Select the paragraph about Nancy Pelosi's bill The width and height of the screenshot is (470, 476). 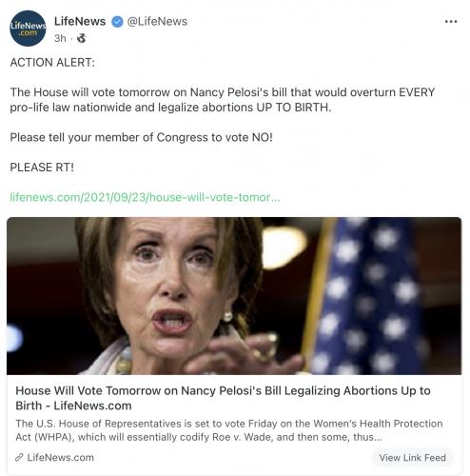[223, 100]
